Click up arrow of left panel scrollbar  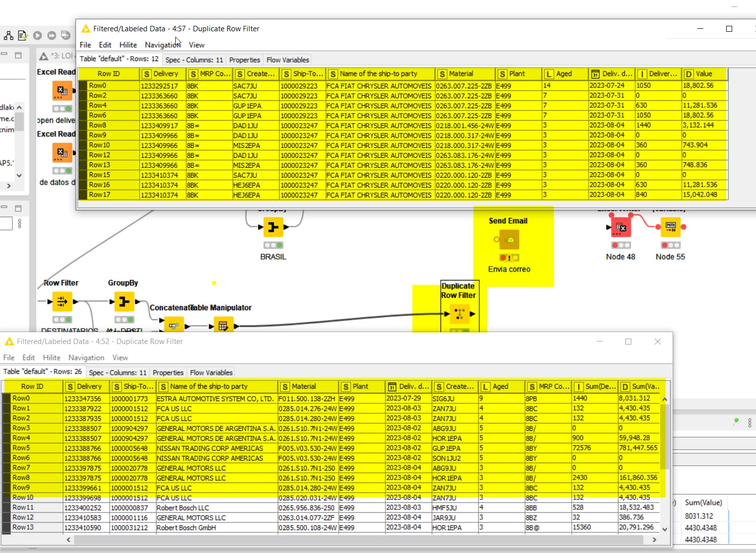coord(19,107)
